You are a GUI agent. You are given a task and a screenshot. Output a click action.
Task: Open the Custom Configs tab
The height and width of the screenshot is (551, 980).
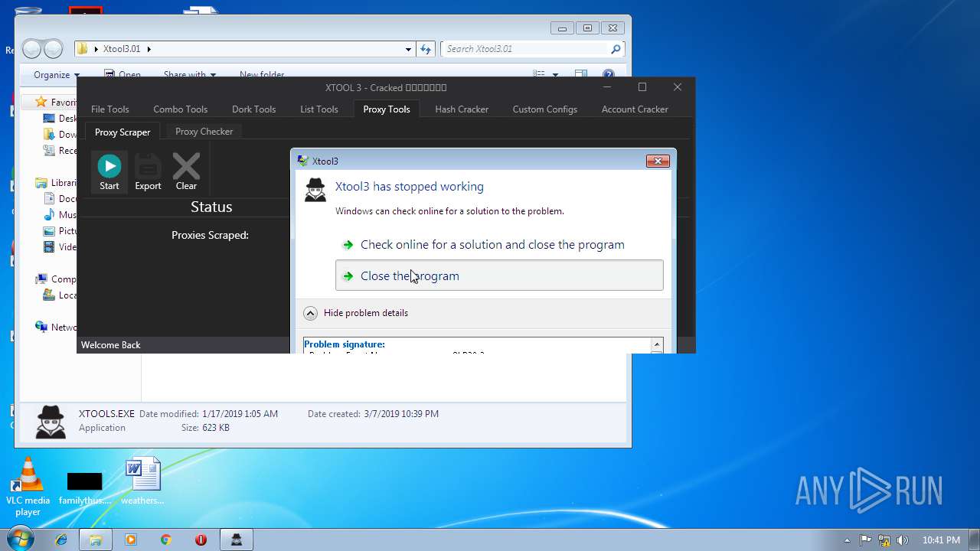click(x=545, y=109)
